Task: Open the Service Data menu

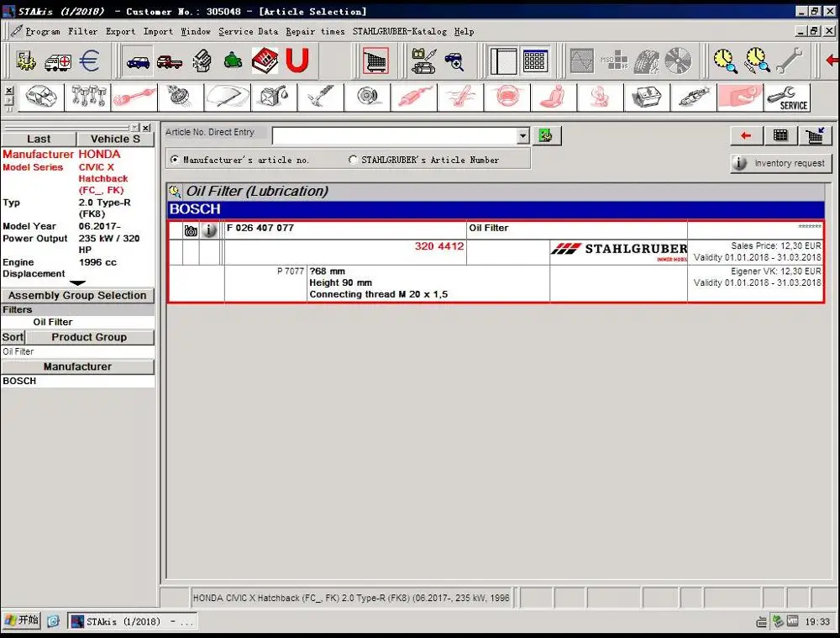Action: (248, 32)
